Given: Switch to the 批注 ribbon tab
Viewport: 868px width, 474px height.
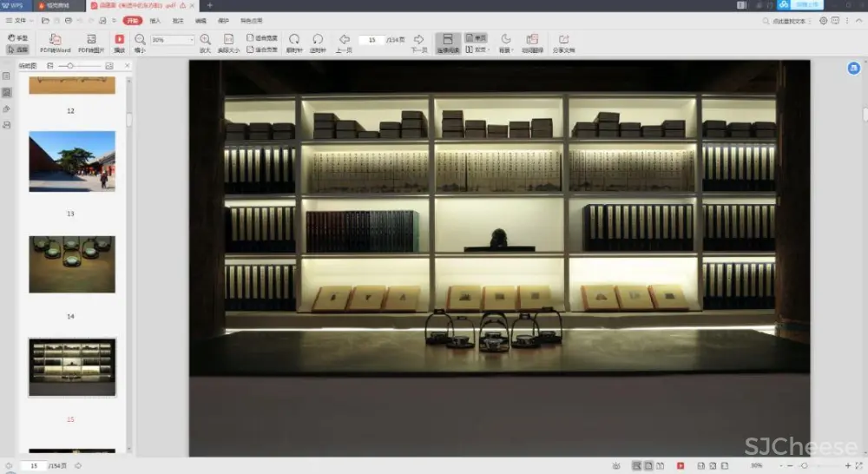Looking at the screenshot, I should 177,20.
